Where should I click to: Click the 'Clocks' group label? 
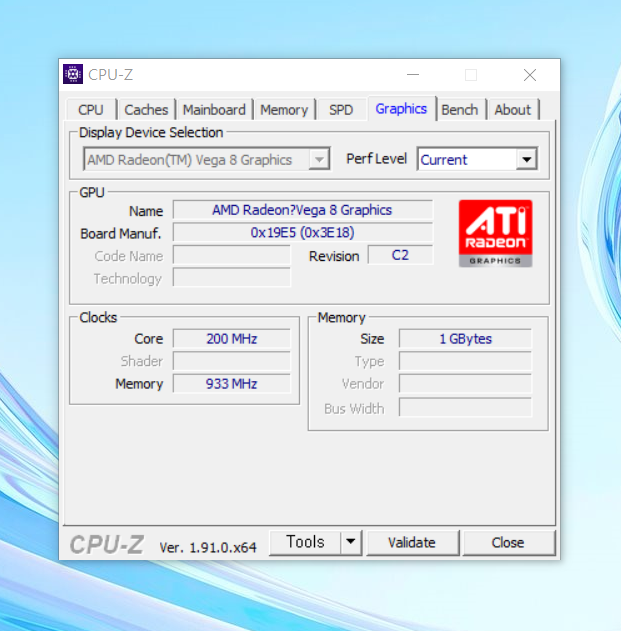[x=98, y=318]
